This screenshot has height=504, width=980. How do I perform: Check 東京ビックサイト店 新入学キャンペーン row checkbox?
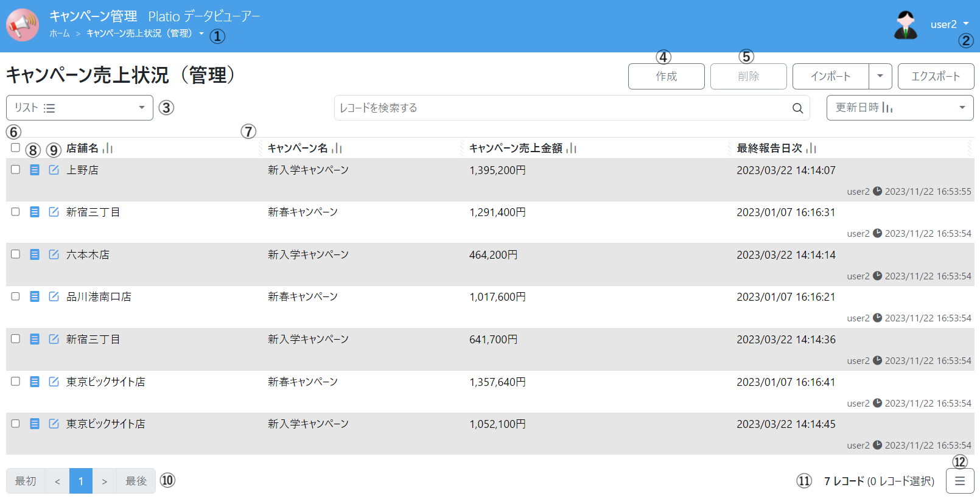(15, 424)
